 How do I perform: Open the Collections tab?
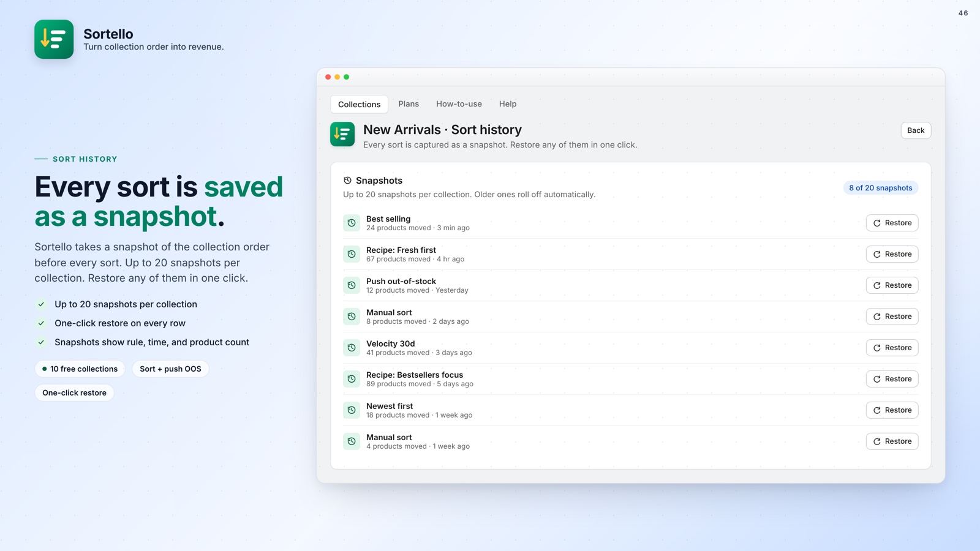click(359, 104)
